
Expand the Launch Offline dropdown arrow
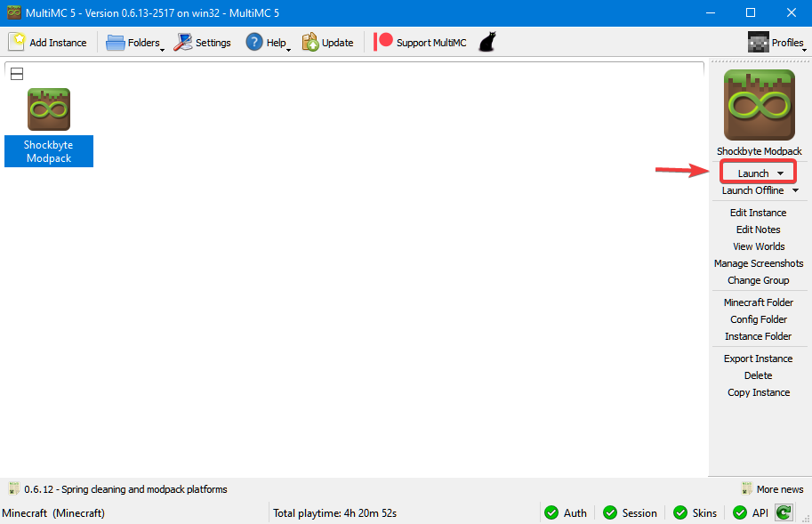(795, 190)
